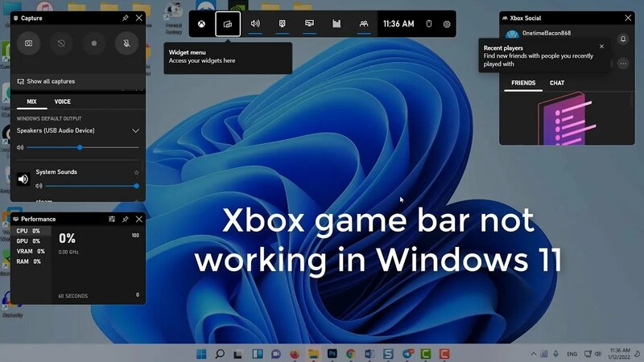Open File Explorer from the taskbar

pos(313,353)
